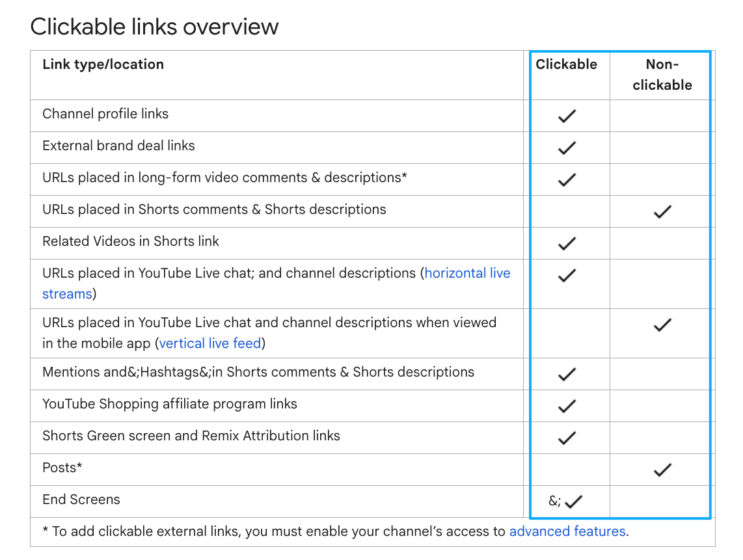Select 'Channel profile links' row text

click(x=105, y=114)
